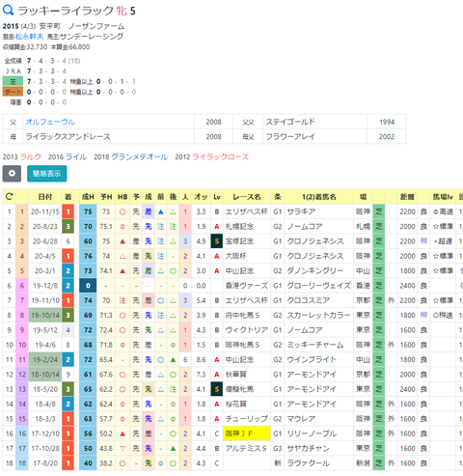Switch to simplified view with the 簡易表示 button
This screenshot has width=463, height=476.
coord(47,174)
